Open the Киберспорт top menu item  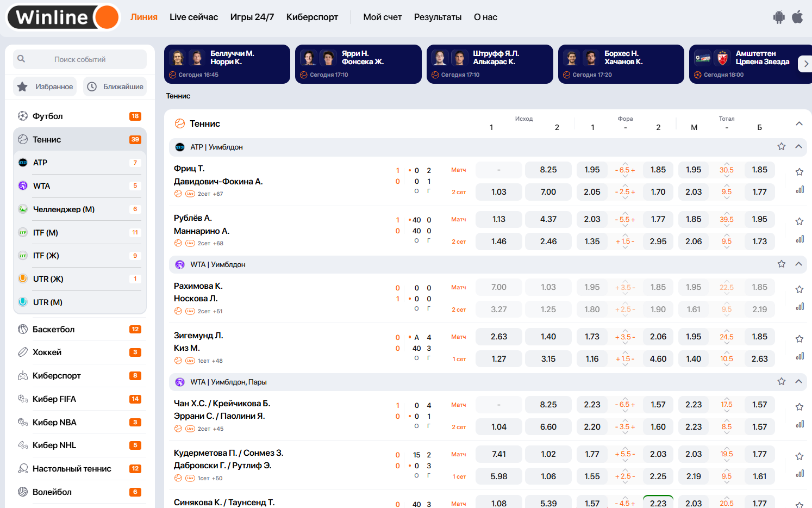(312, 17)
